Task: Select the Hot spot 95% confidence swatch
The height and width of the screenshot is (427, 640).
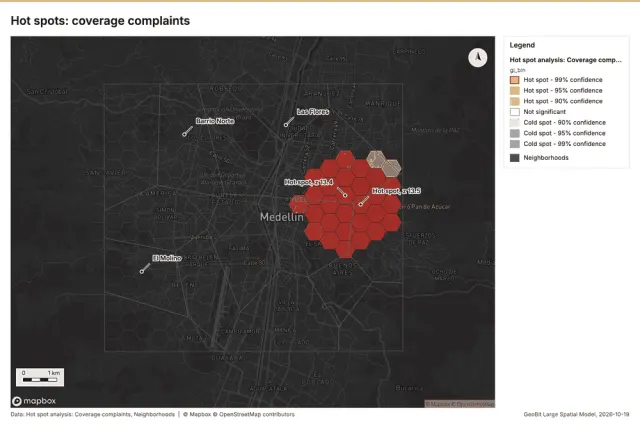Action: coord(515,91)
